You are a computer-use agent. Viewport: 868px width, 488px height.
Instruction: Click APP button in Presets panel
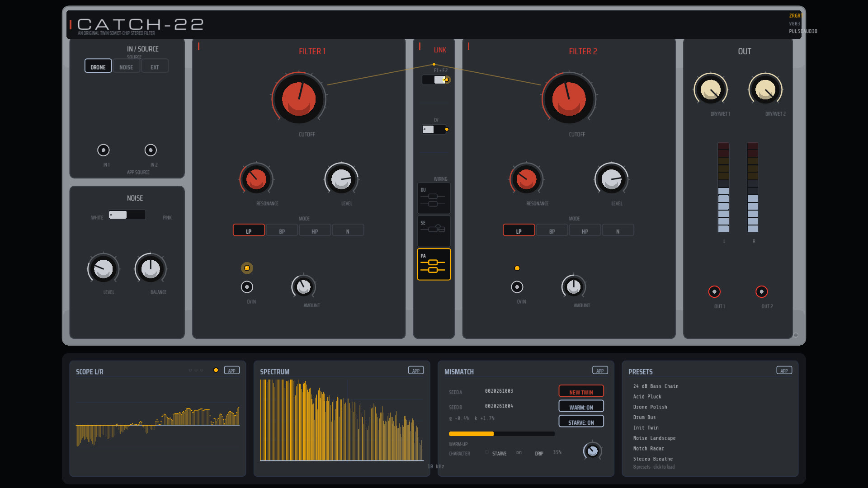point(784,371)
